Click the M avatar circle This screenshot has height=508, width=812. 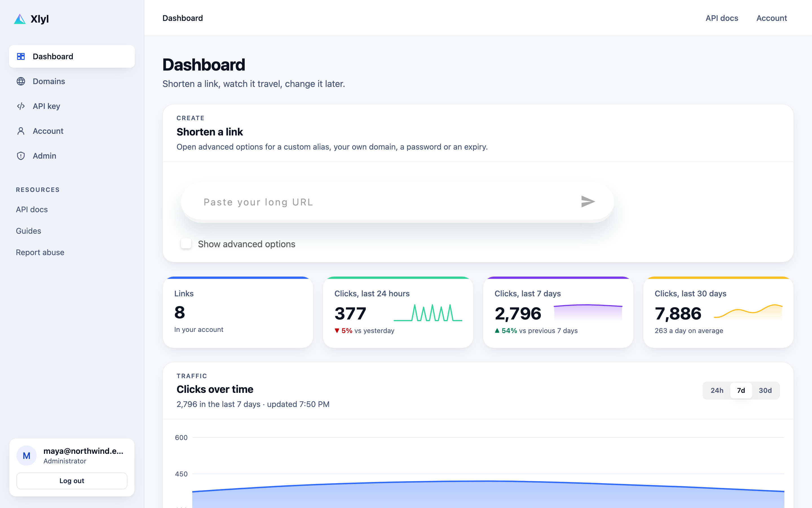(27, 456)
